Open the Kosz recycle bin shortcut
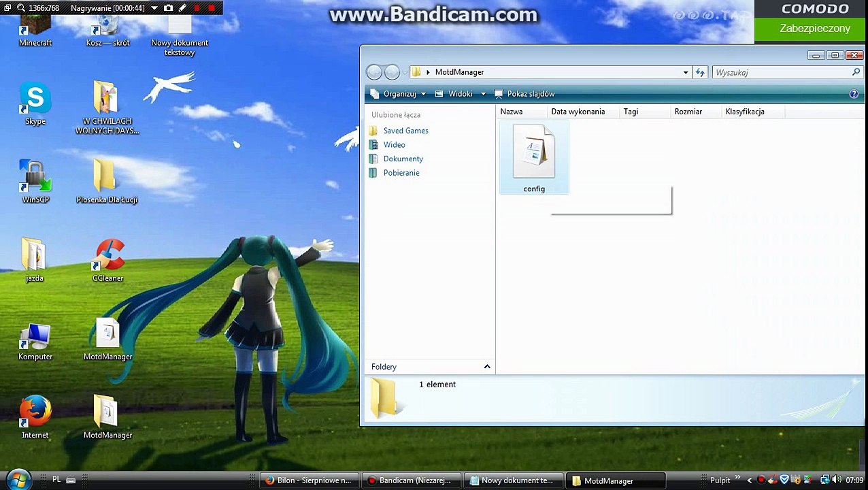868x490 pixels. (x=107, y=30)
